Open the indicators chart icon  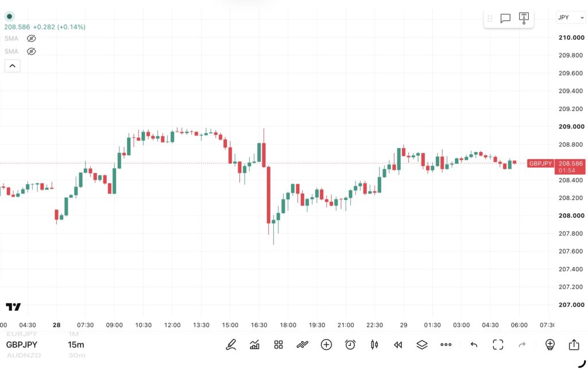click(x=254, y=345)
